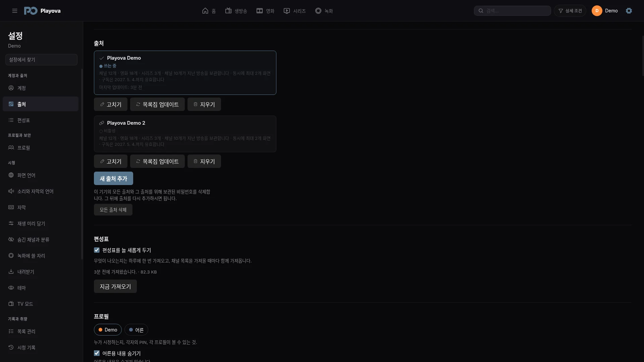
Task: Go to 홈 tab
Action: [x=209, y=11]
